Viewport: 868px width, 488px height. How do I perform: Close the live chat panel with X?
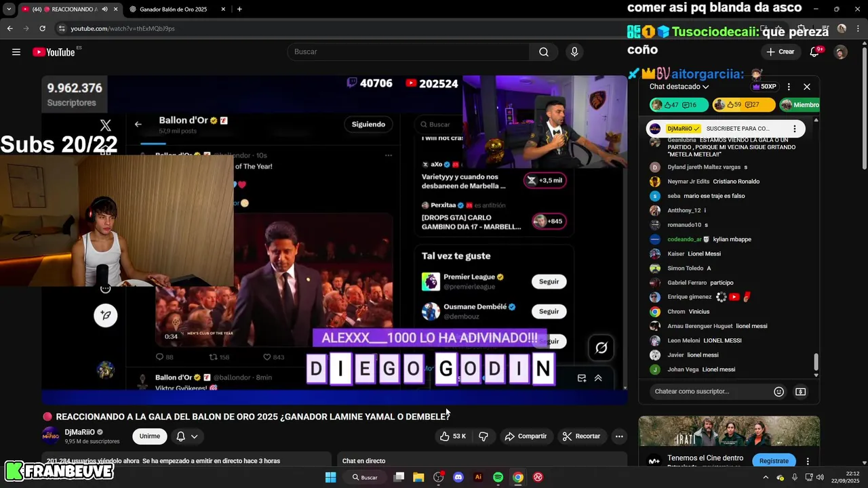(807, 87)
